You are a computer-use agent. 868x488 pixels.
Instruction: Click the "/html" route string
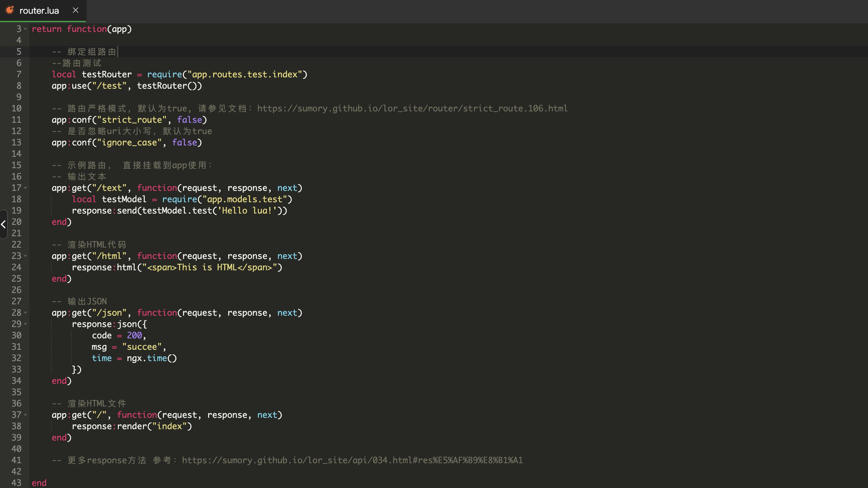(x=109, y=256)
